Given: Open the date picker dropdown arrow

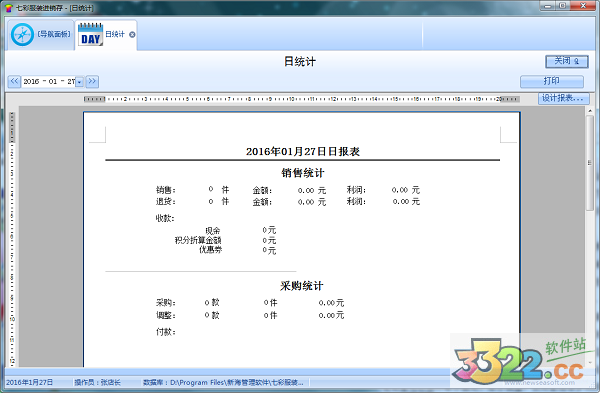Looking at the screenshot, I should coord(79,82).
